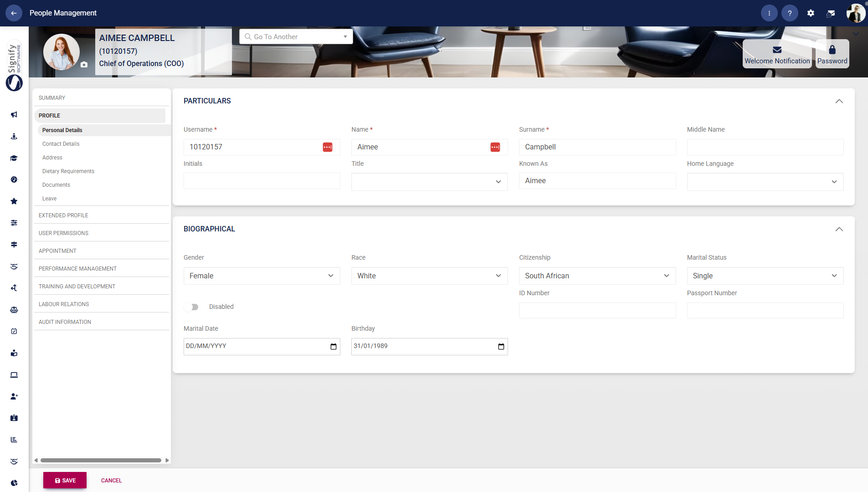Collapse the Biographical section

pos(839,229)
